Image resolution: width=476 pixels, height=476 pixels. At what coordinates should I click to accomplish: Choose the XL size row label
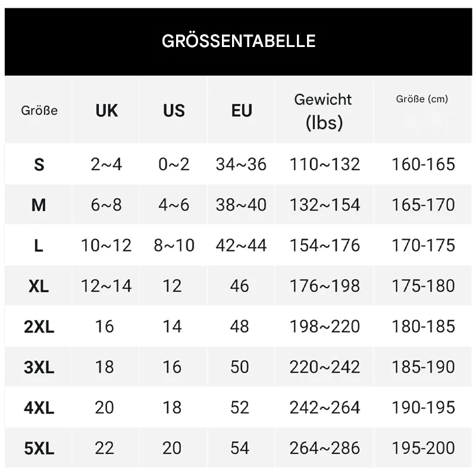point(39,286)
